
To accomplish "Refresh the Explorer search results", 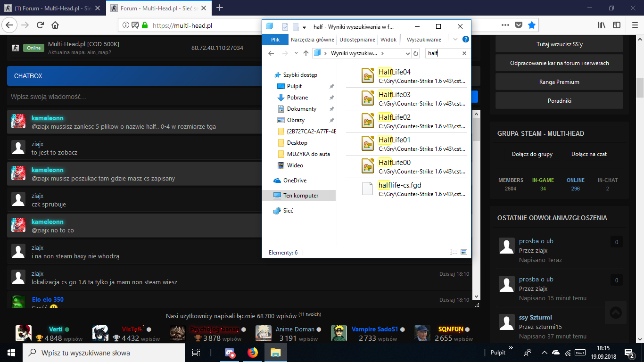I will (416, 54).
